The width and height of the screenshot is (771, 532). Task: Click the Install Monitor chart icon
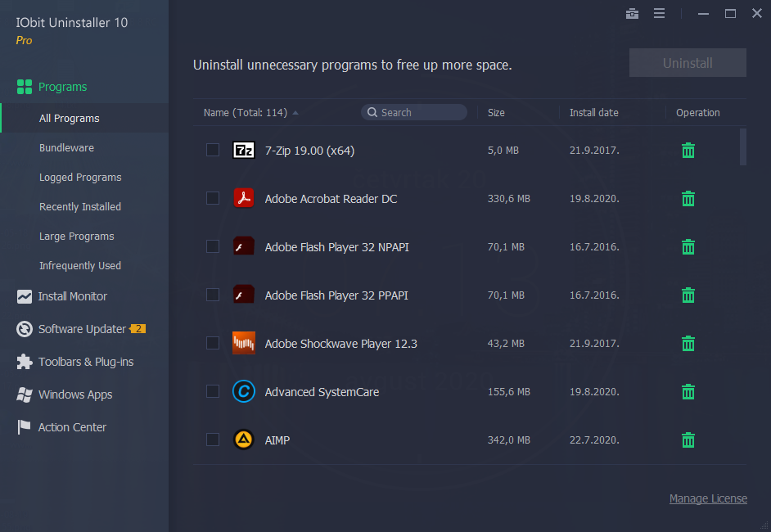[24, 296]
